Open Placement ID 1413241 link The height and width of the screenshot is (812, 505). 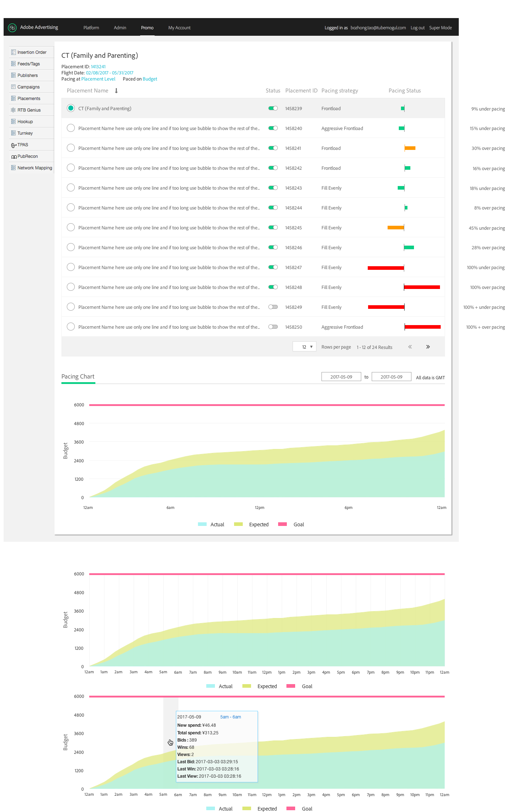[x=98, y=66]
